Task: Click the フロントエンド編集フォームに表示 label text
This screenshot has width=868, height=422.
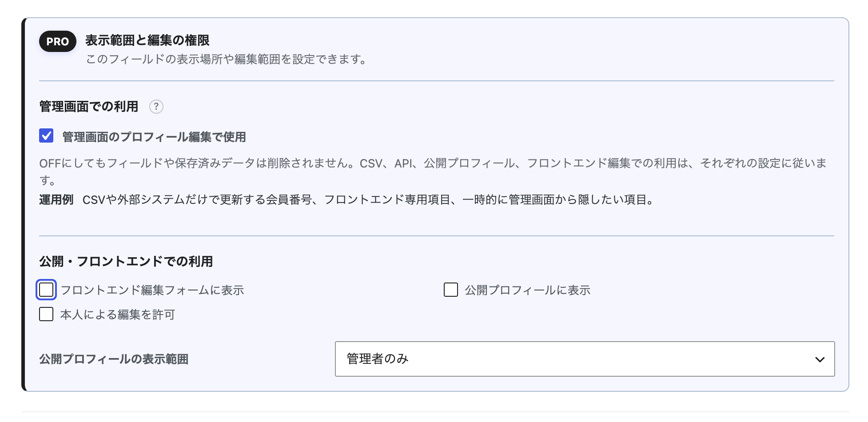Action: pyautogui.click(x=152, y=290)
